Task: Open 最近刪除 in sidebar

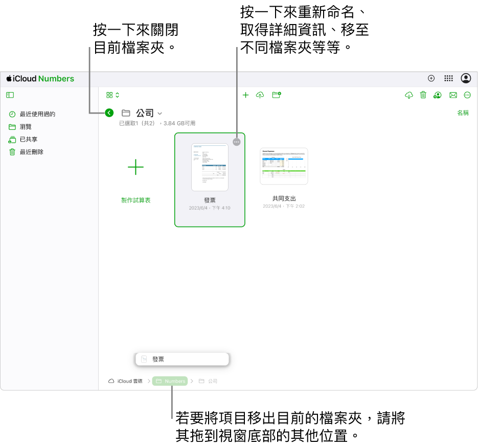Action: coord(26,152)
